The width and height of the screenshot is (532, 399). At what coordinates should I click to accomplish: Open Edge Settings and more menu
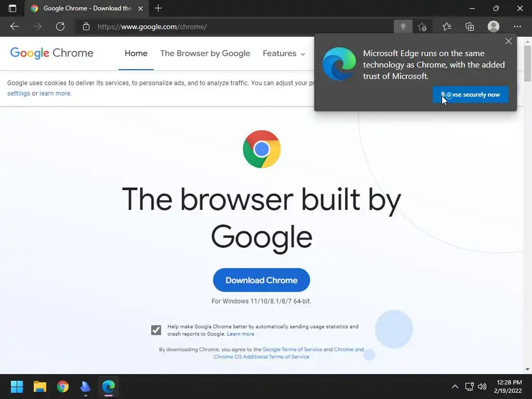click(x=517, y=26)
